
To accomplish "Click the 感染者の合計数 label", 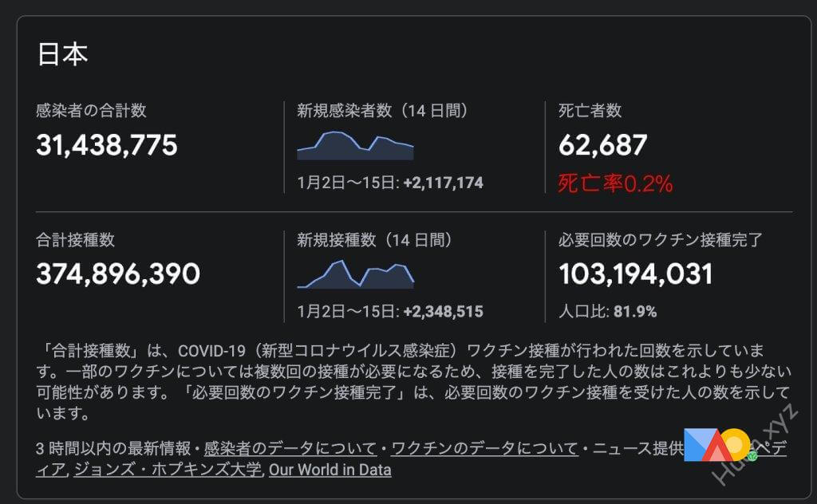I will click(91, 110).
